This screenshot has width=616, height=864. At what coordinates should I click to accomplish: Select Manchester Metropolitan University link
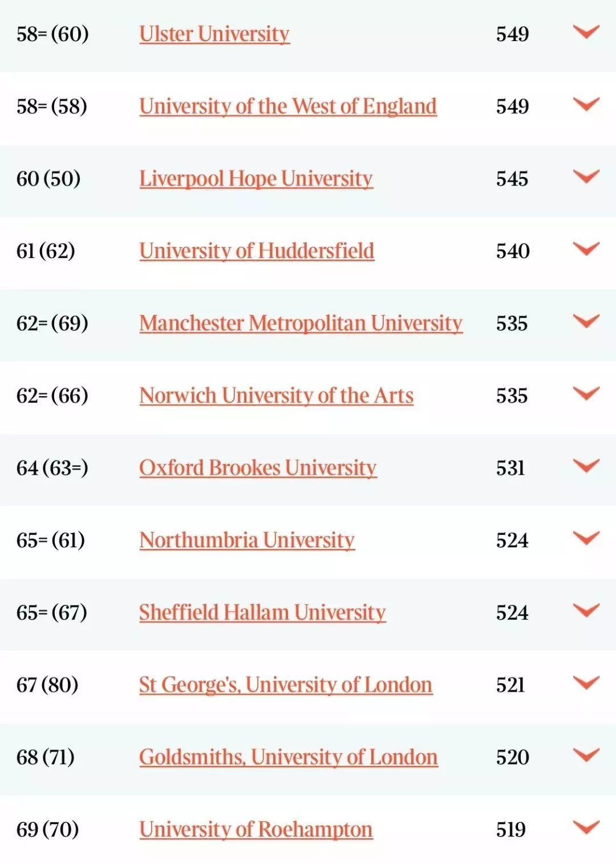tap(301, 324)
